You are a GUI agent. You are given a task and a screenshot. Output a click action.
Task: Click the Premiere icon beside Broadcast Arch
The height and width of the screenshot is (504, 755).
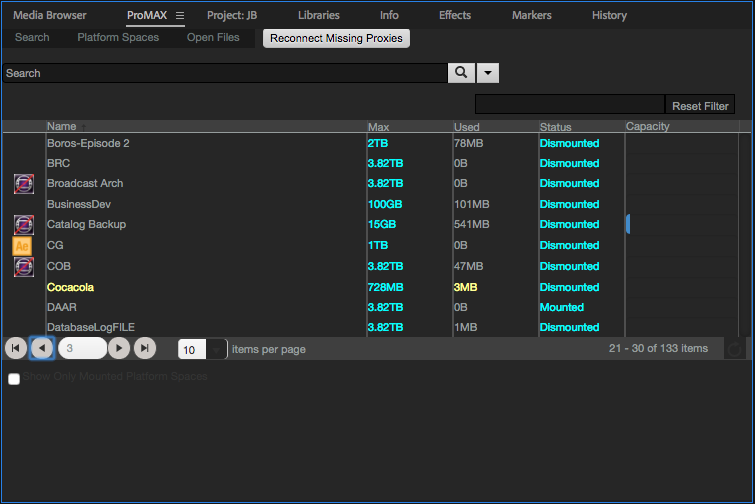24,184
